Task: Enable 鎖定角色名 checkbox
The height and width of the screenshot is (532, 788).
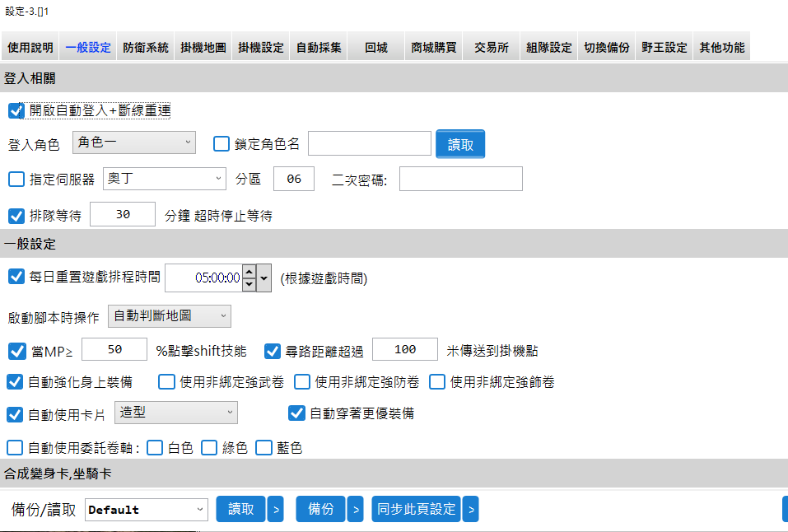Action: point(221,144)
